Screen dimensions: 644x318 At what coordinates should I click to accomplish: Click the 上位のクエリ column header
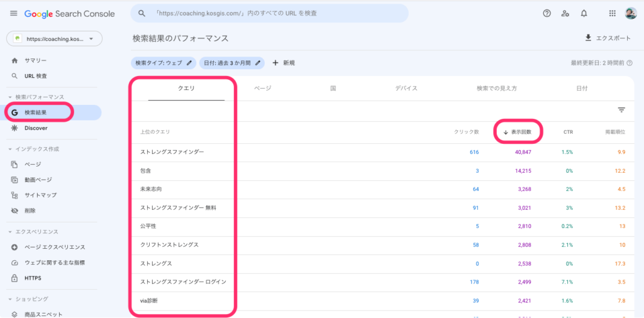pyautogui.click(x=155, y=132)
